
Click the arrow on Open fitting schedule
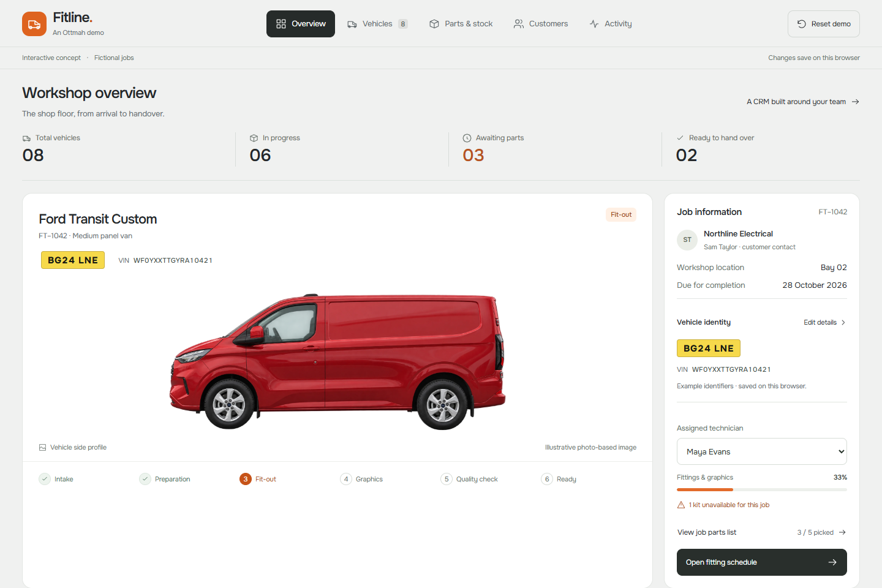pos(832,562)
